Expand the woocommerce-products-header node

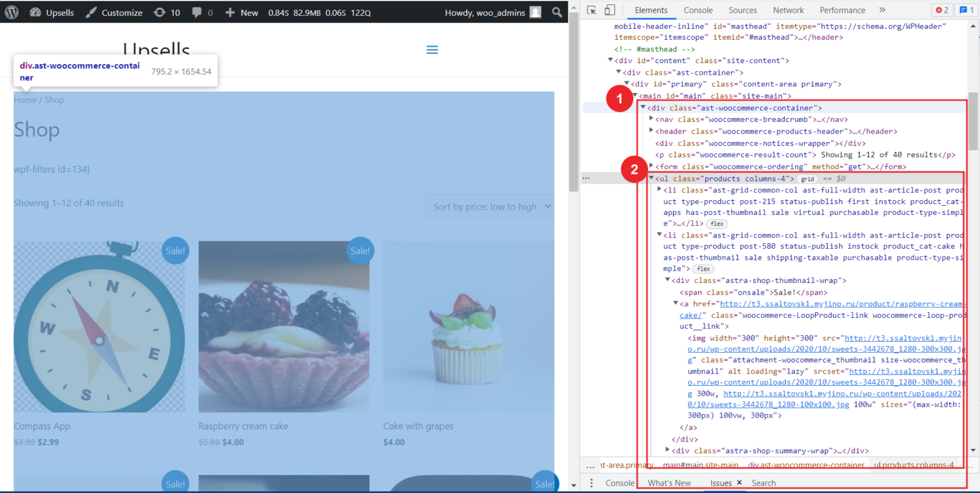click(x=651, y=130)
